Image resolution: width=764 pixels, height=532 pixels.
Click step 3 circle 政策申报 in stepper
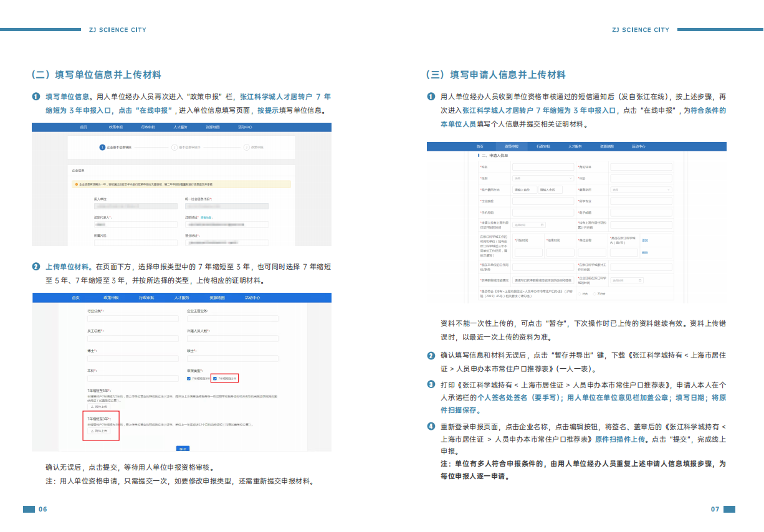click(x=246, y=148)
